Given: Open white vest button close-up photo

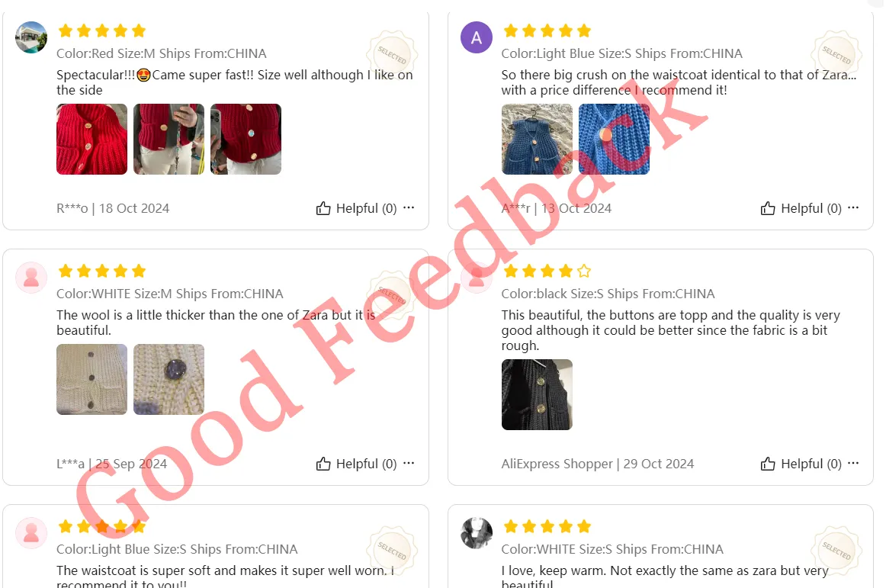Looking at the screenshot, I should tap(169, 379).
